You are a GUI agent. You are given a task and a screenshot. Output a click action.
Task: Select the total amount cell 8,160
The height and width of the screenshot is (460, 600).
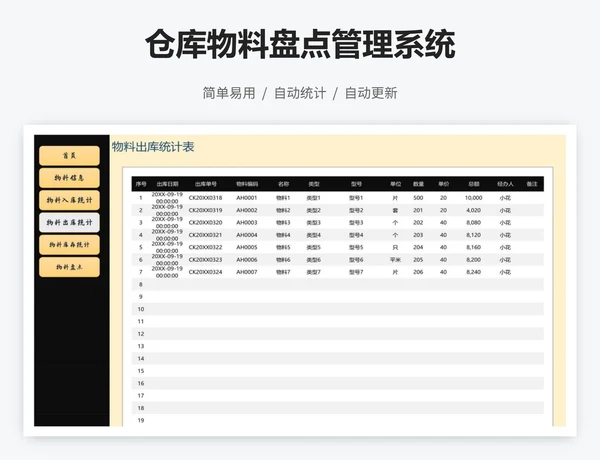point(474,247)
